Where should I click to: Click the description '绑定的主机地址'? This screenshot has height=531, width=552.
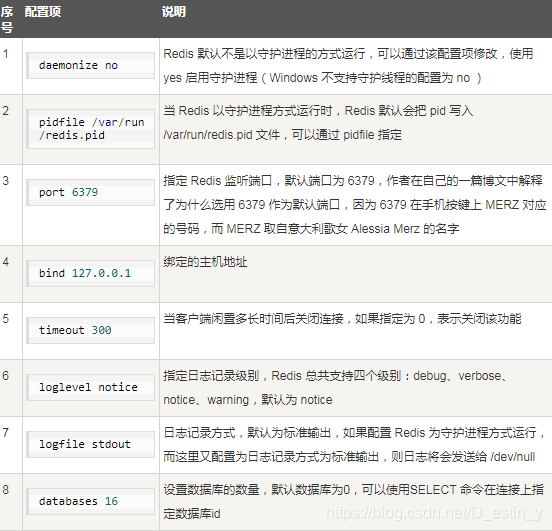[x=205, y=262]
